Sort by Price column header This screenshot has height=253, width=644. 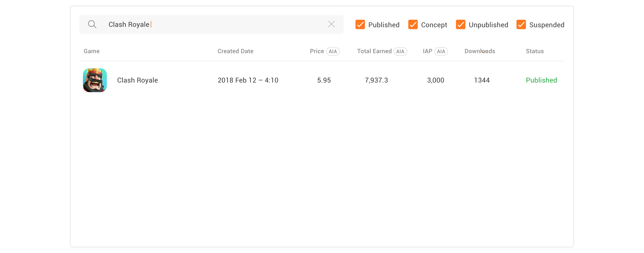(317, 51)
